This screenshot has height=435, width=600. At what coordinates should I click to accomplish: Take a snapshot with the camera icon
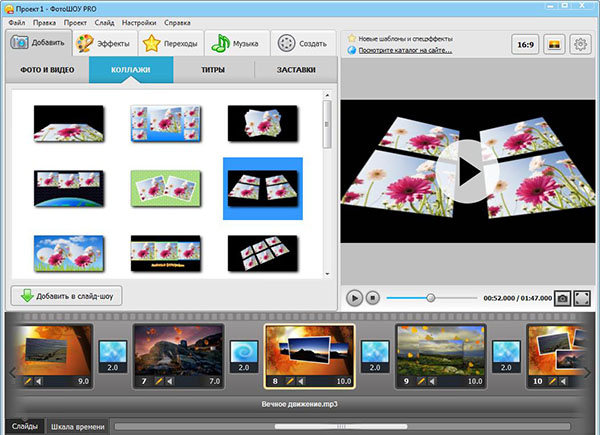tap(562, 298)
